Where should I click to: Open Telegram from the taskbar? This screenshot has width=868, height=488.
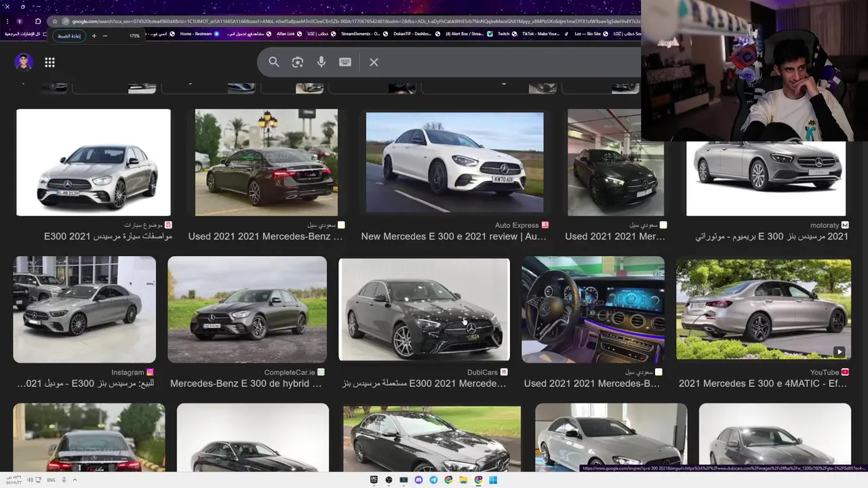click(x=433, y=480)
